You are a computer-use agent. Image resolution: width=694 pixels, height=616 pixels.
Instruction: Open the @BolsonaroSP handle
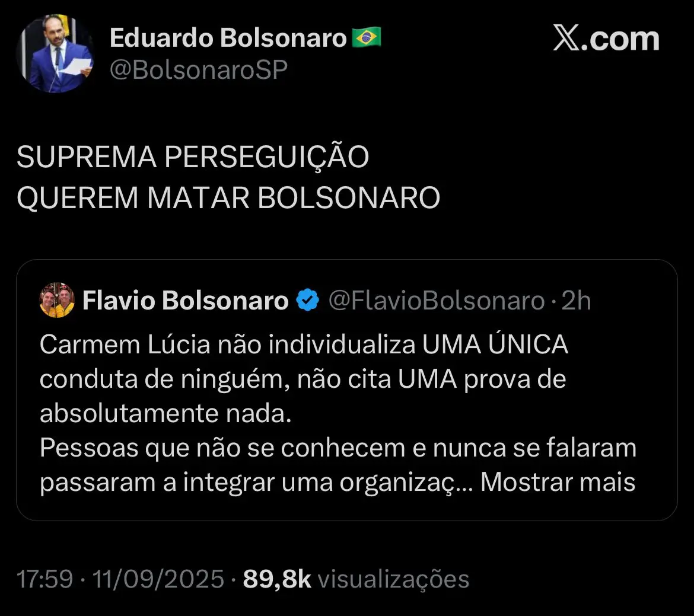point(198,69)
